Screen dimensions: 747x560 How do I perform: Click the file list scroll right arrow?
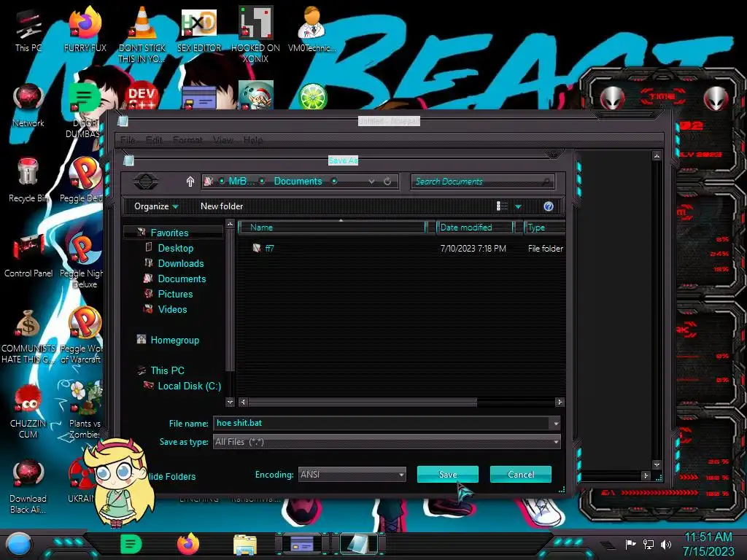(560, 402)
